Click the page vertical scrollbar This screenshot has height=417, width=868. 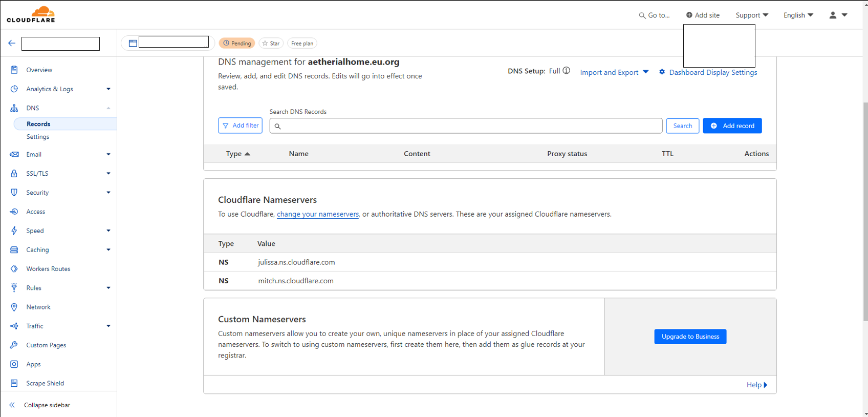pyautogui.click(x=865, y=212)
